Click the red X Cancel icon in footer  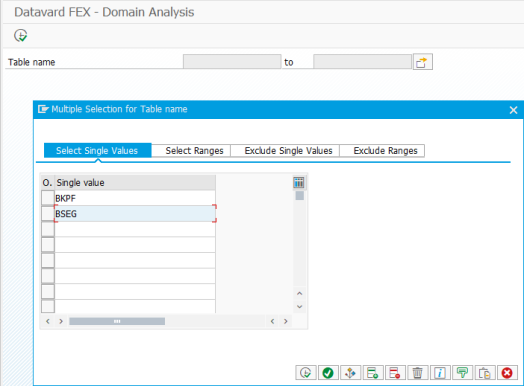[507, 373]
